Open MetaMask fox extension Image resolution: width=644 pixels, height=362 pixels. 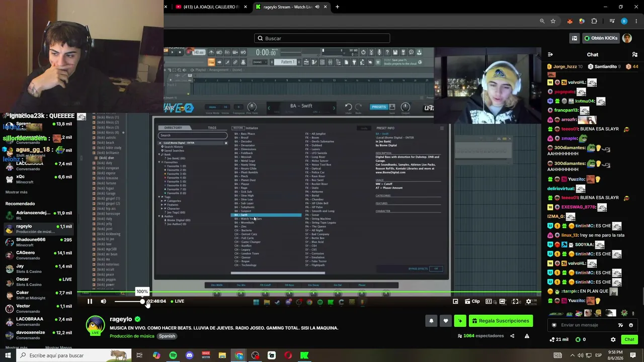tap(570, 21)
